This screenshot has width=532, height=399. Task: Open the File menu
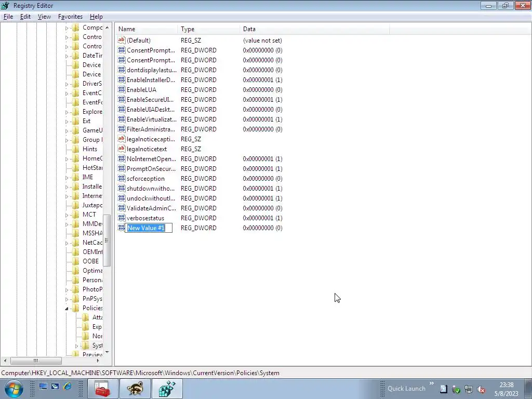point(8,17)
